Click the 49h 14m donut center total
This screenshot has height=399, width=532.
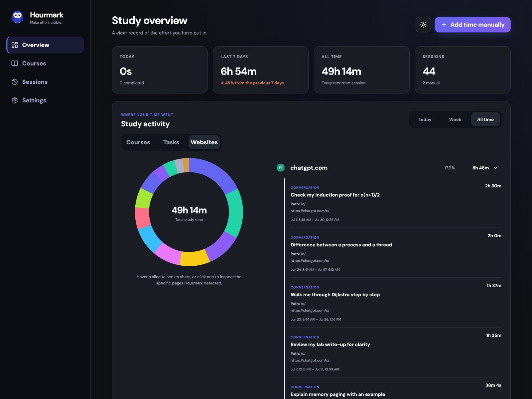(189, 210)
